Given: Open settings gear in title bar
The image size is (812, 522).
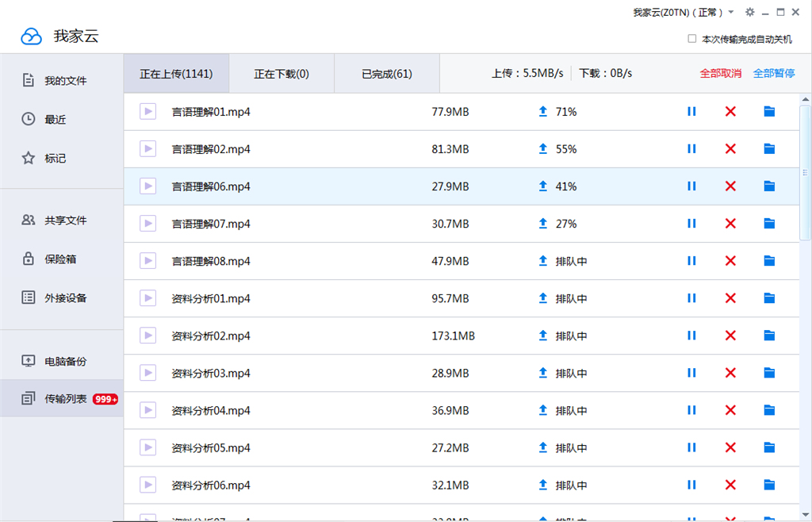Looking at the screenshot, I should pyautogui.click(x=750, y=13).
